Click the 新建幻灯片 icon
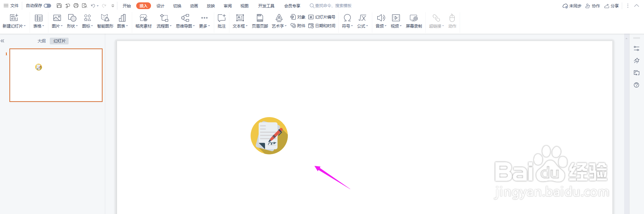644x214 pixels. tap(14, 17)
